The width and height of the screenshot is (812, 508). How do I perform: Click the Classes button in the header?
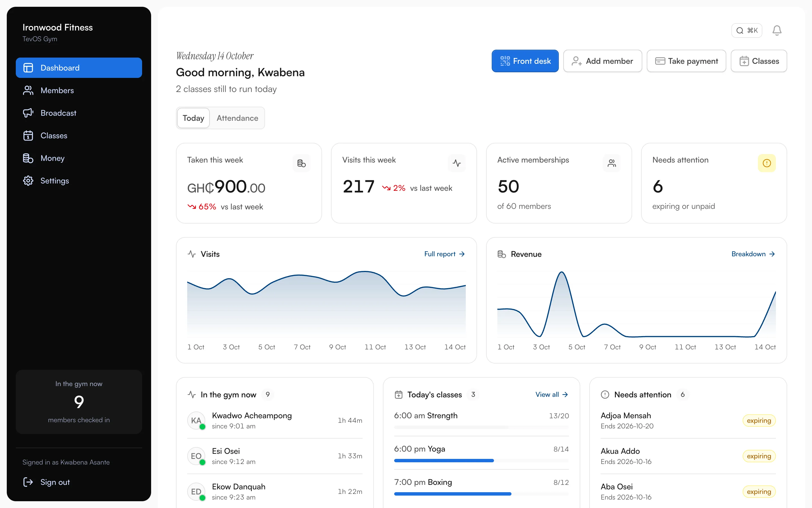759,61
